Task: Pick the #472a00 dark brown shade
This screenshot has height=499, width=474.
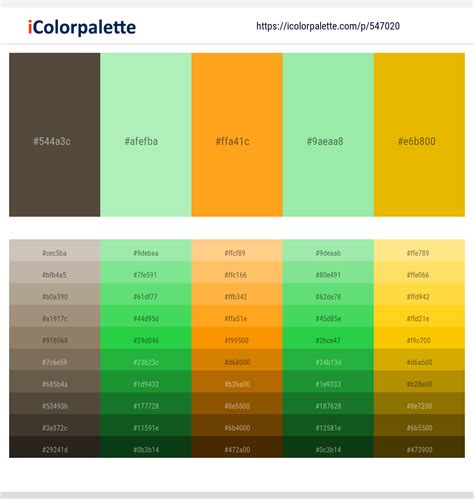Action: click(x=237, y=447)
